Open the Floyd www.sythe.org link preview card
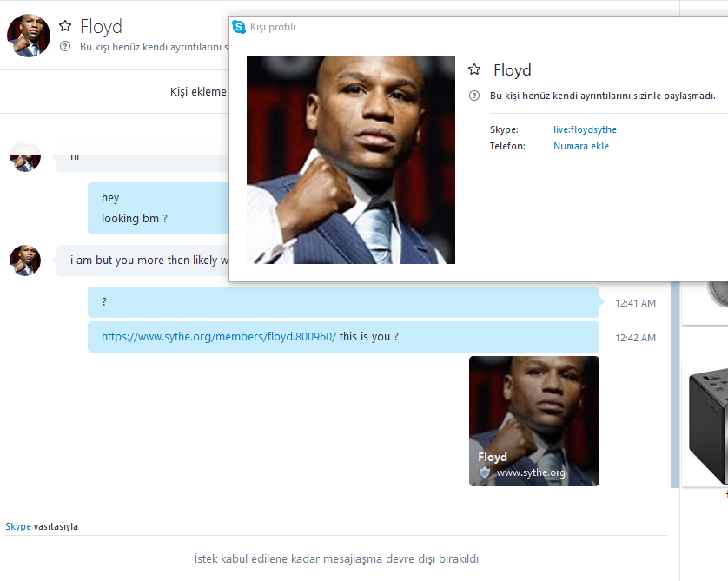This screenshot has height=581, width=728. pos(534,421)
